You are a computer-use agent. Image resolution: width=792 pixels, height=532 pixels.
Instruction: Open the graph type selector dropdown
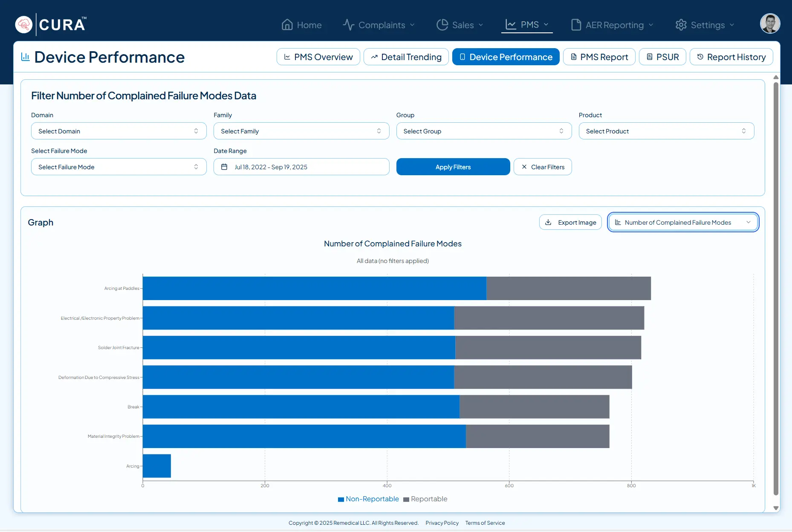click(683, 222)
